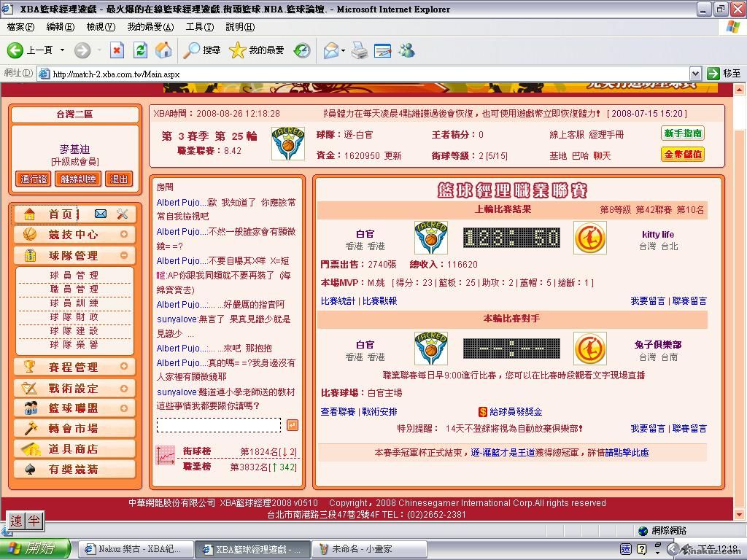The height and width of the screenshot is (560, 747).
Task: Open History clock icon in toolbar
Action: [302, 50]
